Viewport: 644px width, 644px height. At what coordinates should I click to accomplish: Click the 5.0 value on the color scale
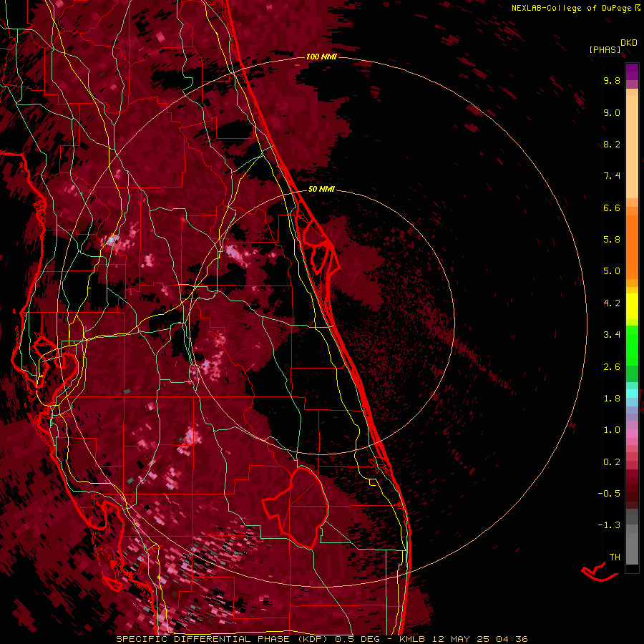tap(612, 271)
